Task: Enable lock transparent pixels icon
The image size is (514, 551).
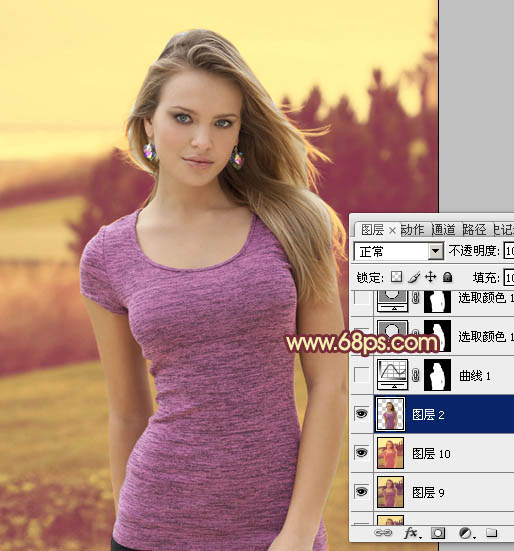Action: (x=397, y=277)
